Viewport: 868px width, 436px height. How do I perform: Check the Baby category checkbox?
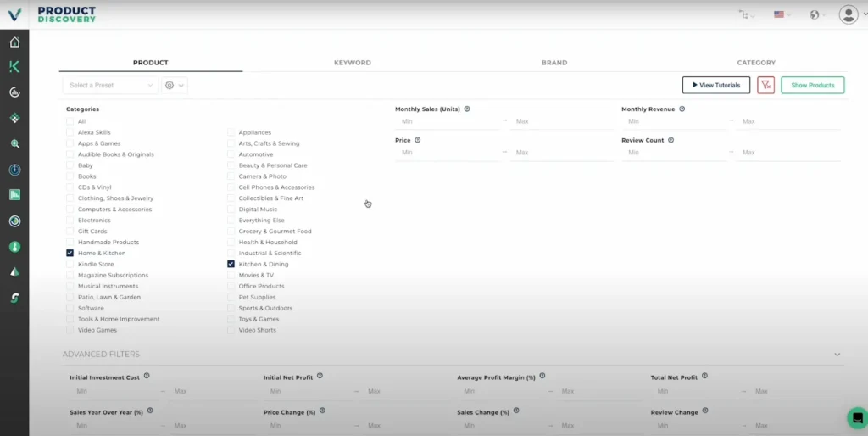pyautogui.click(x=70, y=165)
